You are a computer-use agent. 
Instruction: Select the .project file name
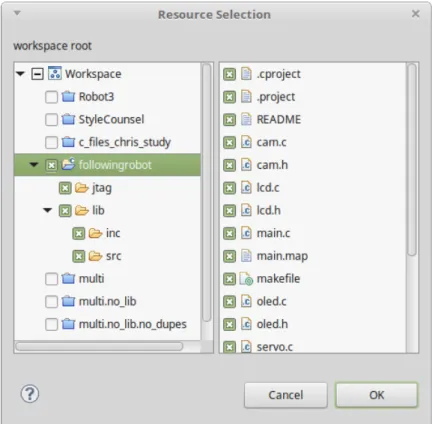[x=276, y=97]
